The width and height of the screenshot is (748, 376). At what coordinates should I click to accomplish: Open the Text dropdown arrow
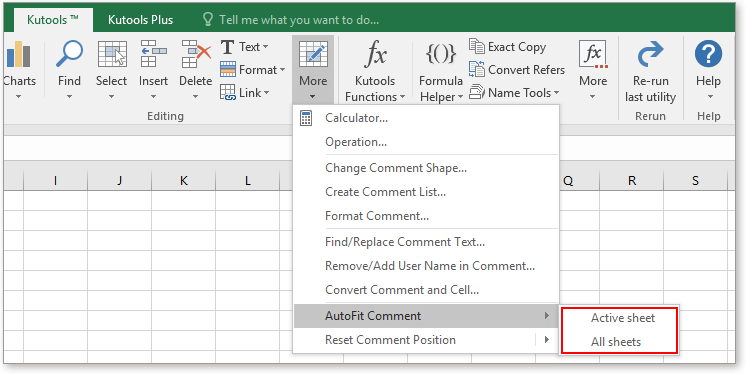click(266, 47)
